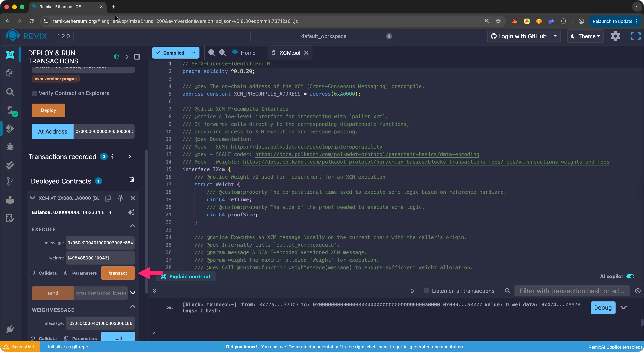The image size is (644, 352).
Task: Open the plugin manager plug icon
Action: [10, 329]
